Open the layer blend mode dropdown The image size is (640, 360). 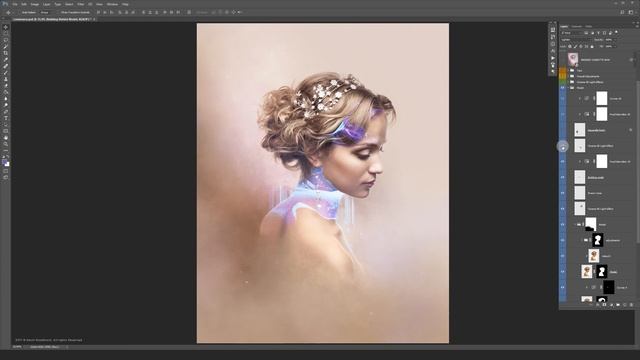(x=576, y=40)
